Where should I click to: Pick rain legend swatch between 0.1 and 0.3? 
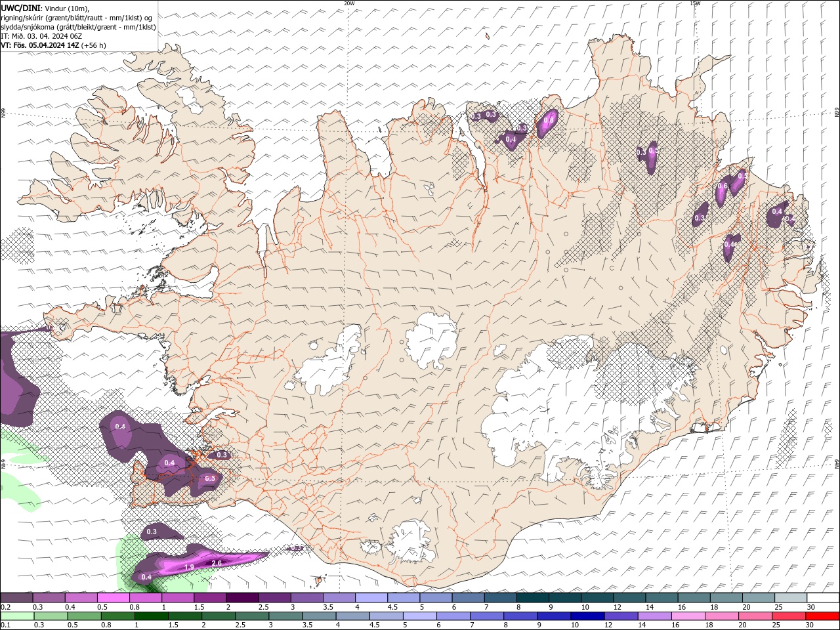click(16, 616)
